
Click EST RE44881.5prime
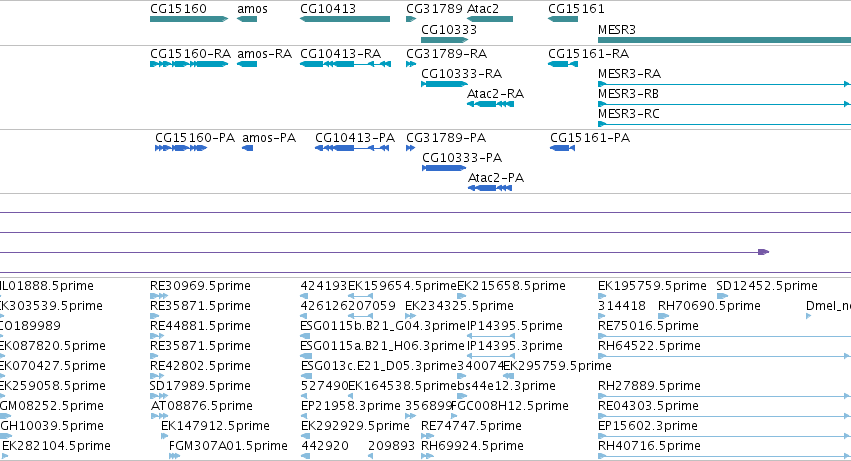200,326
